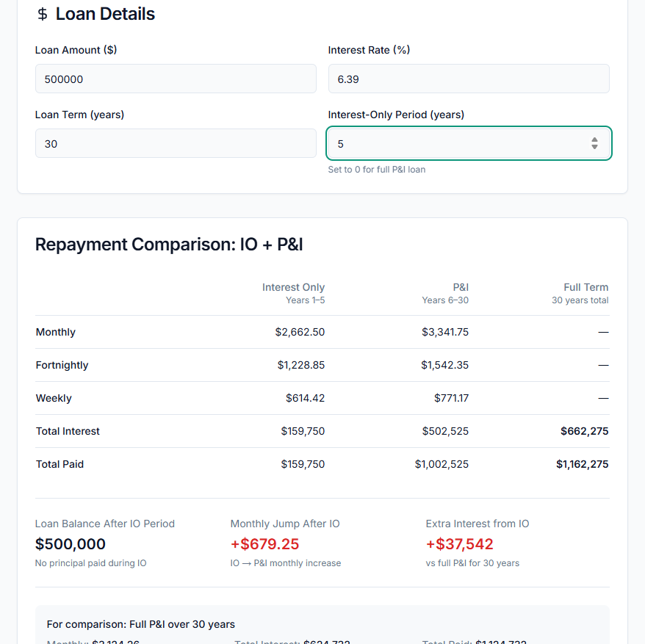Image resolution: width=645 pixels, height=644 pixels.
Task: Click the Interest Only column header
Action: click(293, 287)
